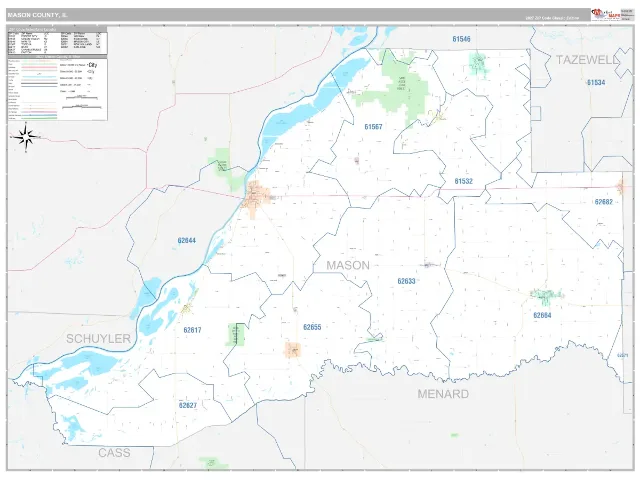This screenshot has width=640, height=480.
Task: Select ZIP code label 62682
Action: [x=604, y=202]
